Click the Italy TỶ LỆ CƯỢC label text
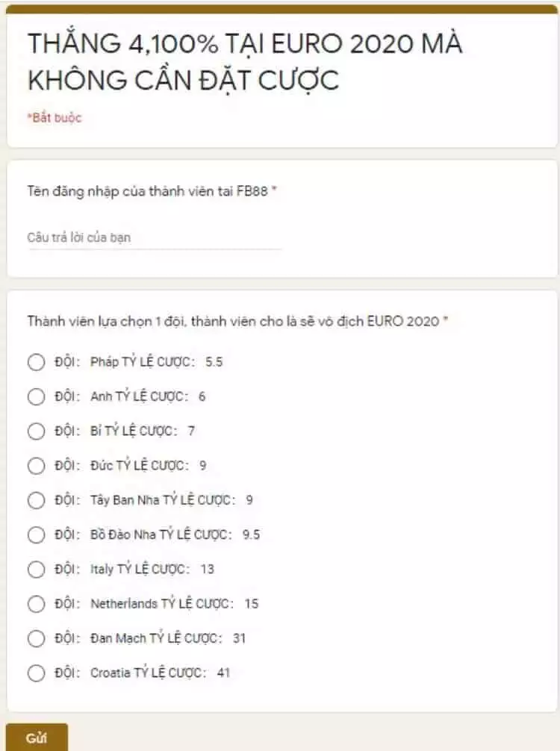This screenshot has height=751, width=560. (134, 569)
